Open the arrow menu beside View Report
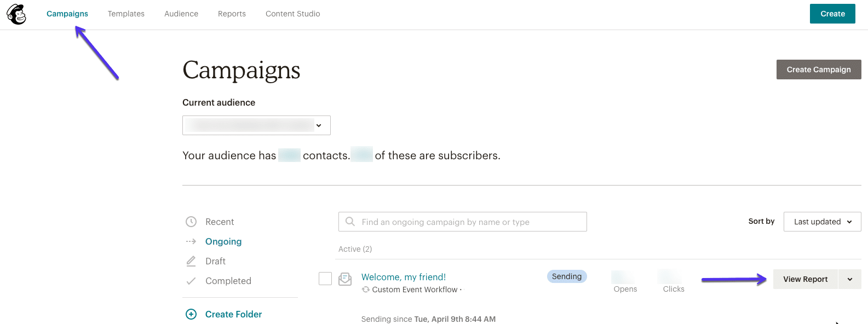868x324 pixels. 849,279
